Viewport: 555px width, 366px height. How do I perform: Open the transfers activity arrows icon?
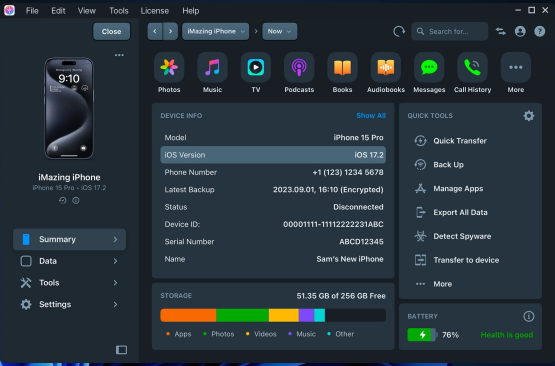click(500, 32)
